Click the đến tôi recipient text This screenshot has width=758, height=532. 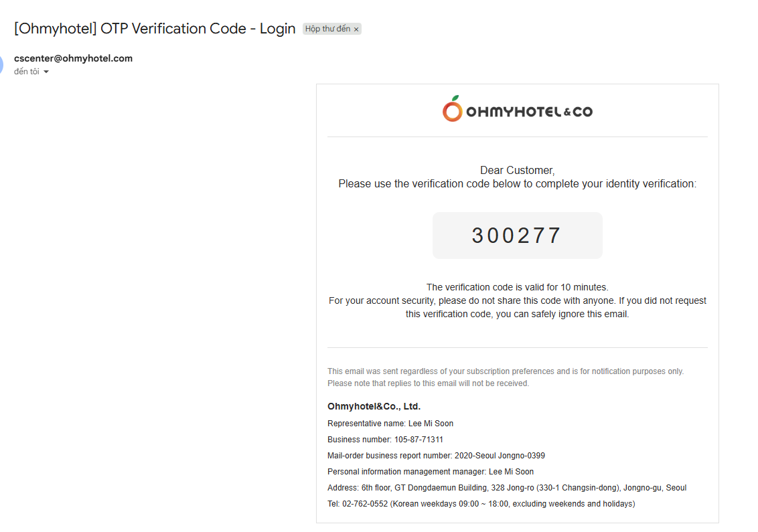[27, 72]
